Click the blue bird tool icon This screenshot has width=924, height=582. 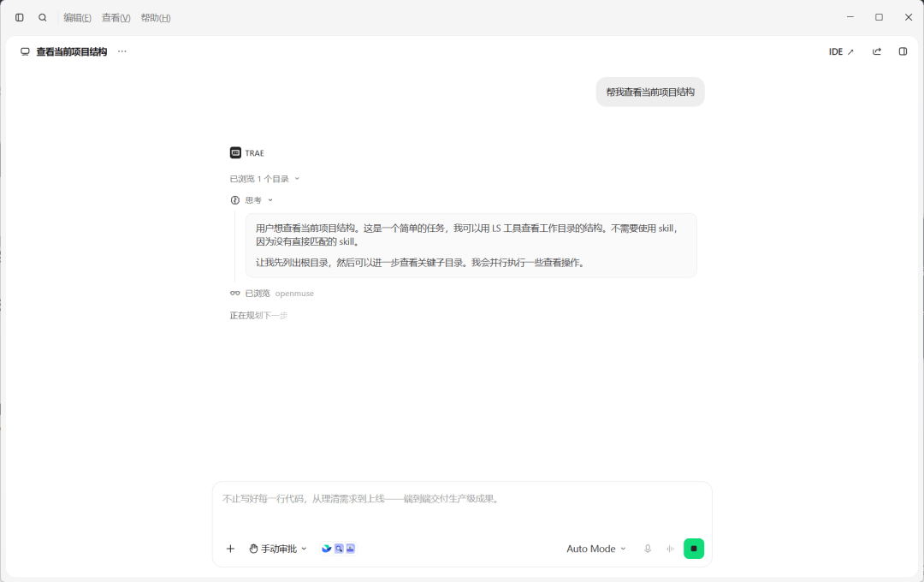pyautogui.click(x=327, y=549)
